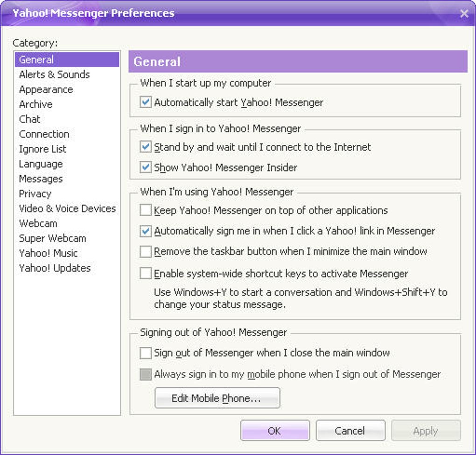This screenshot has width=476, height=455.
Task: Go to the Archive category
Action: pyautogui.click(x=35, y=104)
